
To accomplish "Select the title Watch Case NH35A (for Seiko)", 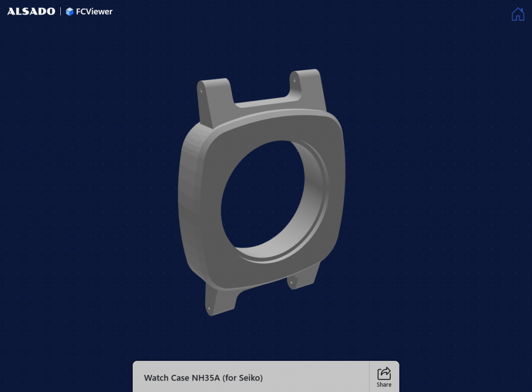I will coord(203,377).
